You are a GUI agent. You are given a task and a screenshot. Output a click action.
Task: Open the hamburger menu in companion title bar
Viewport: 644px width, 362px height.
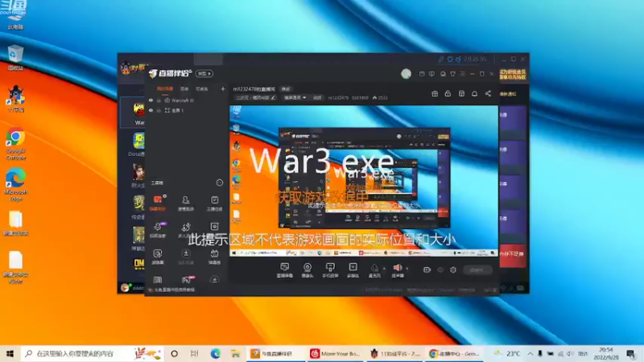462,74
